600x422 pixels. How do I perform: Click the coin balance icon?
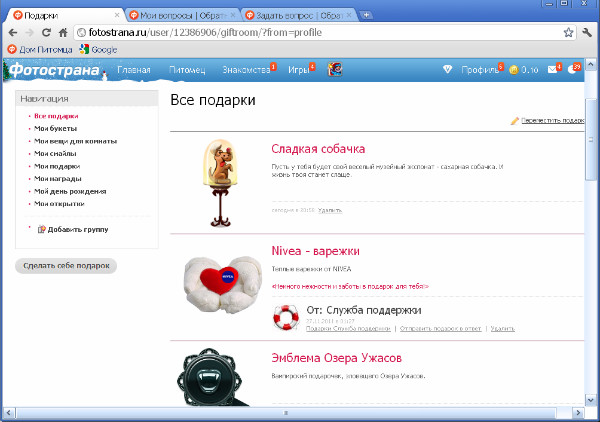[x=513, y=70]
